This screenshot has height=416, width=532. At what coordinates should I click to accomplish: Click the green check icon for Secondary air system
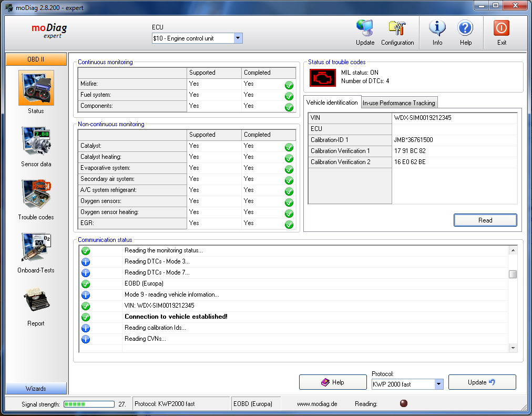click(x=289, y=180)
